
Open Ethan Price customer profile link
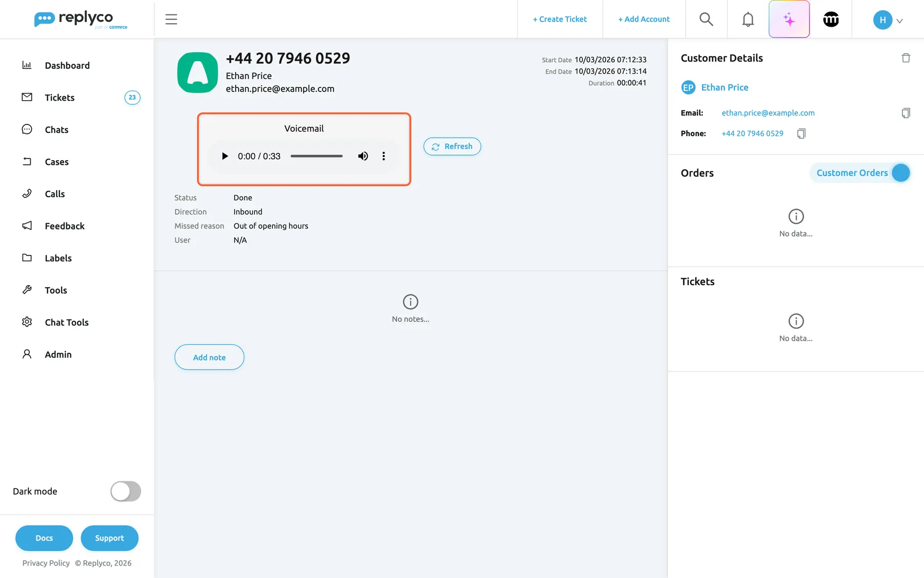(725, 87)
